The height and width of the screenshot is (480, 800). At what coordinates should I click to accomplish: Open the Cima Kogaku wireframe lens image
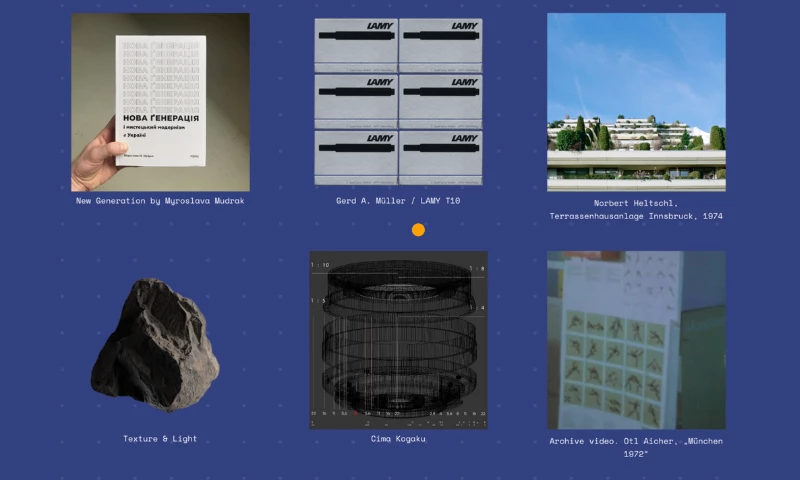398,340
